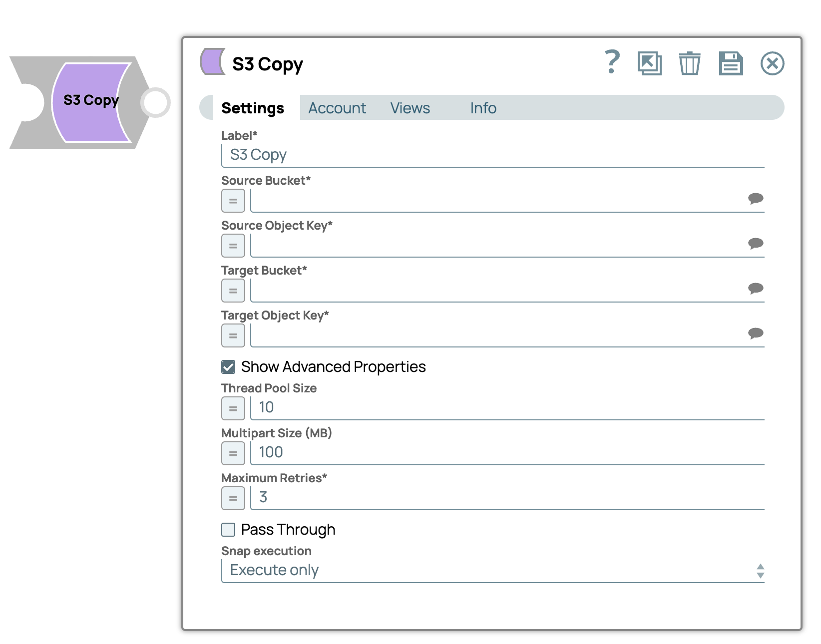
Task: Close the S3 Copy settings dialog
Action: (772, 63)
